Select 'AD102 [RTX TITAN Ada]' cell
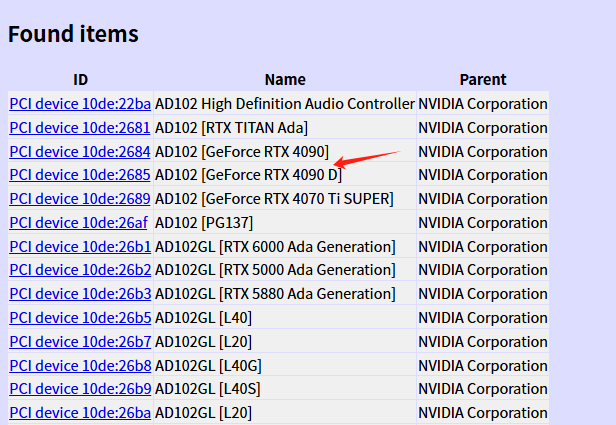This screenshot has width=616, height=425. pyautogui.click(x=285, y=128)
